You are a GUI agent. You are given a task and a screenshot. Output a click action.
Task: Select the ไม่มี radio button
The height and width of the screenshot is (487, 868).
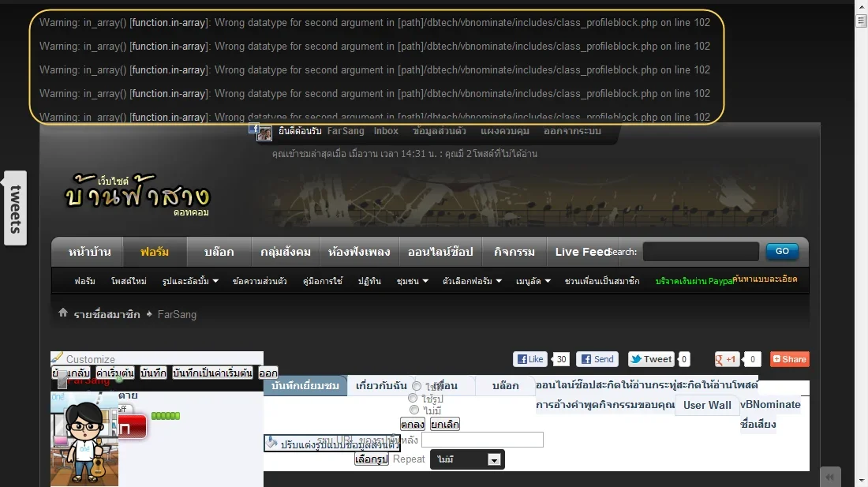click(414, 410)
